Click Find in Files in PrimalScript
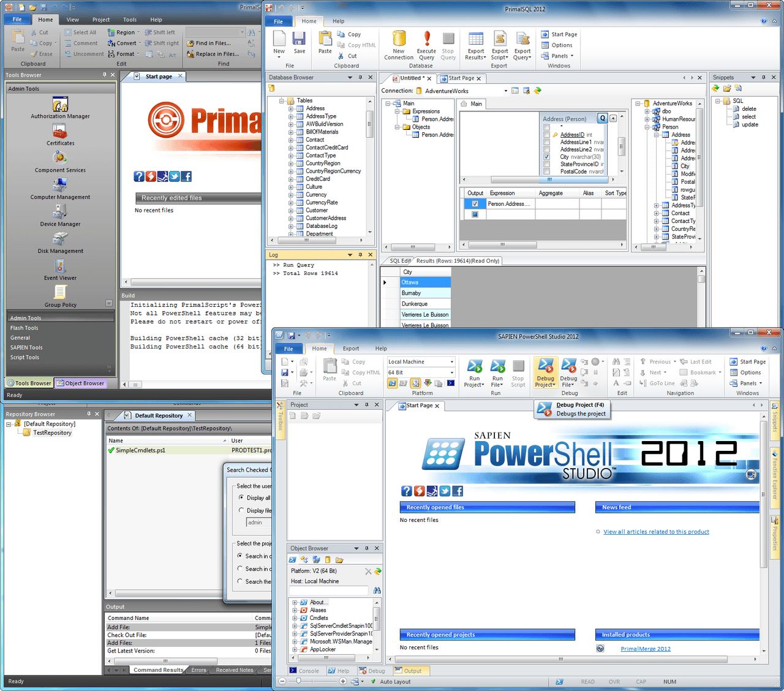This screenshot has width=784, height=691. 208,43
